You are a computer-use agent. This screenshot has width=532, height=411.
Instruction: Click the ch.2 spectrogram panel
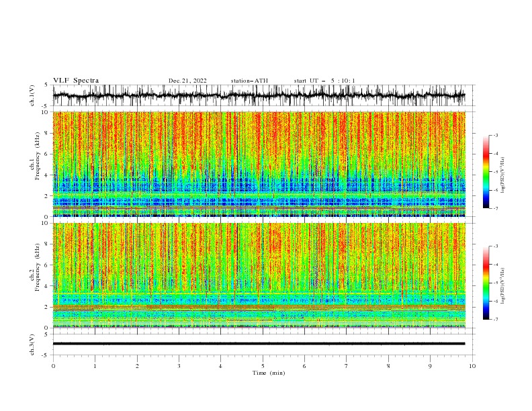[x=259, y=275]
